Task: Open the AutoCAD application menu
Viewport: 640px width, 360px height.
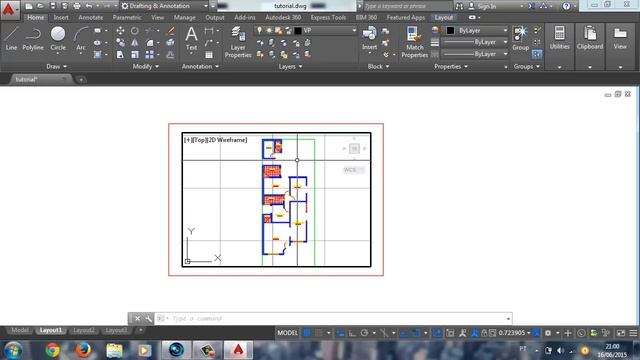Action: click(9, 10)
